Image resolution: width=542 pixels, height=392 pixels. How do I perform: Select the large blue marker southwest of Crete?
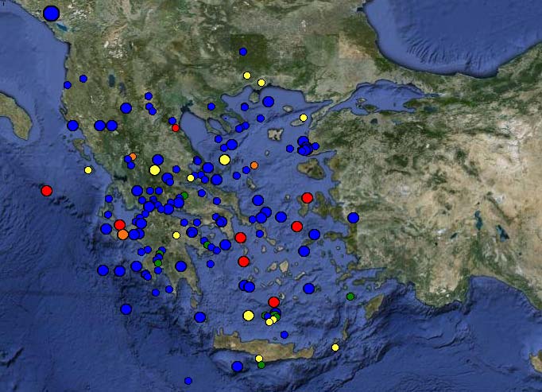click(x=237, y=367)
